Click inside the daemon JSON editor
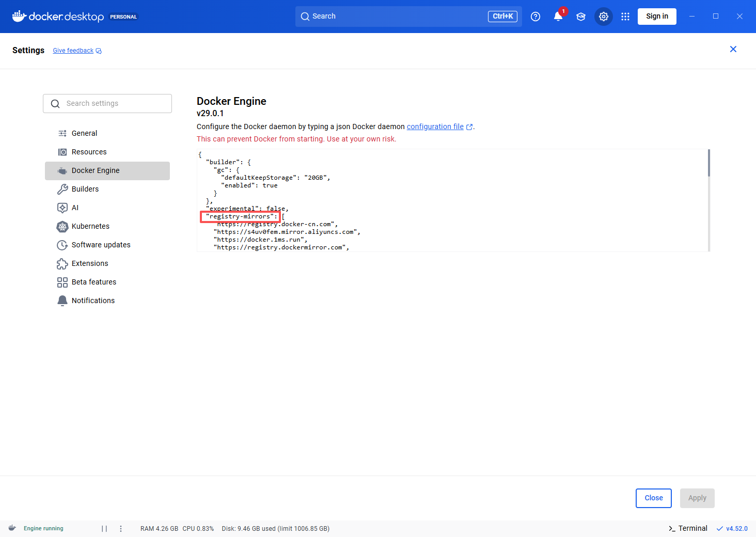 452,200
